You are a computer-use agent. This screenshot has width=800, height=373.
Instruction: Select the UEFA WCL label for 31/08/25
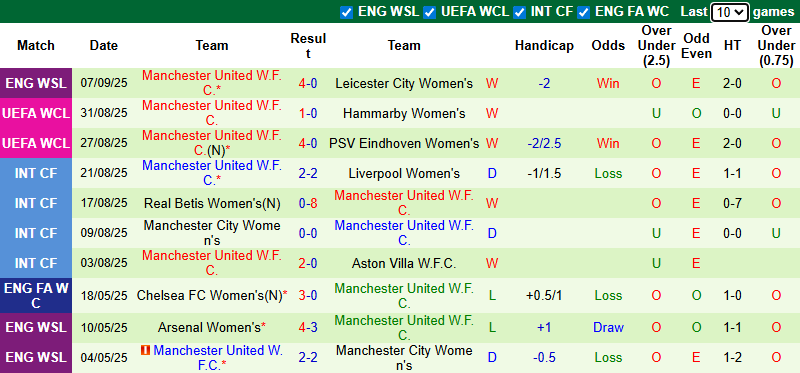pos(36,113)
